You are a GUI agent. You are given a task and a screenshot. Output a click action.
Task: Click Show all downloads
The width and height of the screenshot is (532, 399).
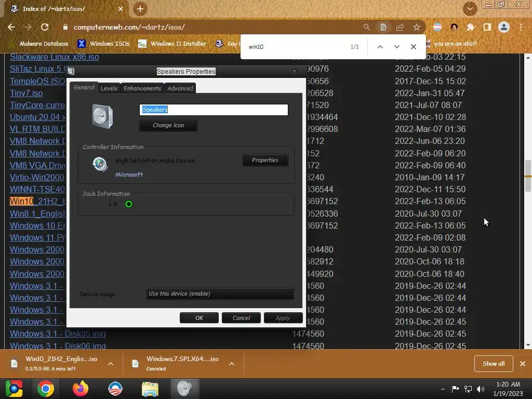[x=494, y=364]
